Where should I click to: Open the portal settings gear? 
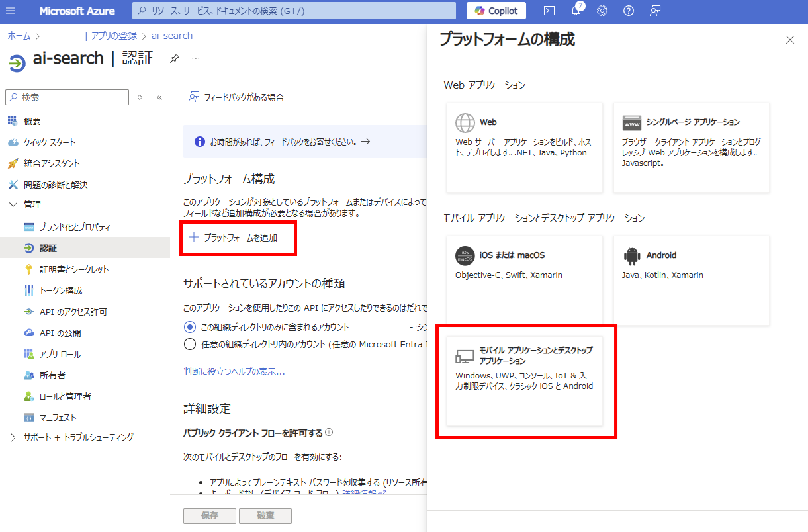click(602, 11)
